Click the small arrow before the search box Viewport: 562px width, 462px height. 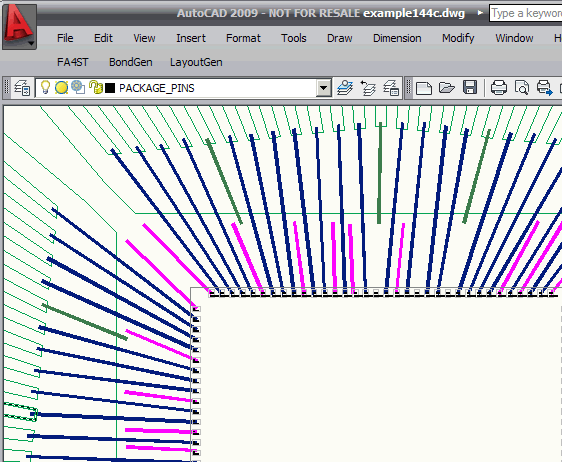(480, 13)
